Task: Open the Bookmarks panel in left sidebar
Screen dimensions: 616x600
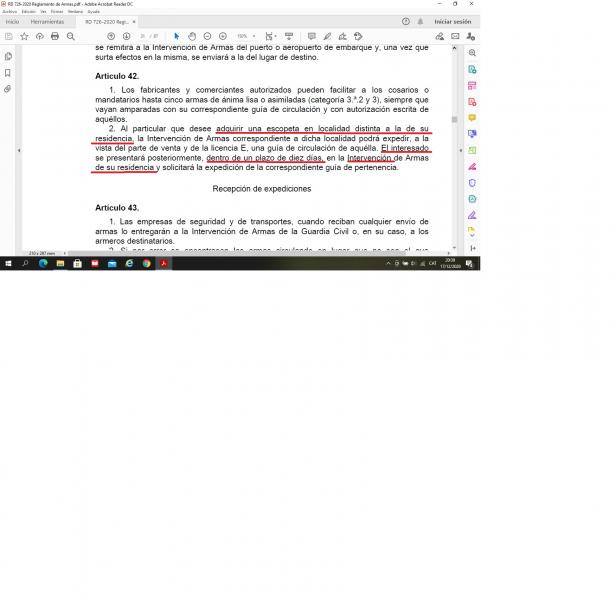Action: pos(9,73)
